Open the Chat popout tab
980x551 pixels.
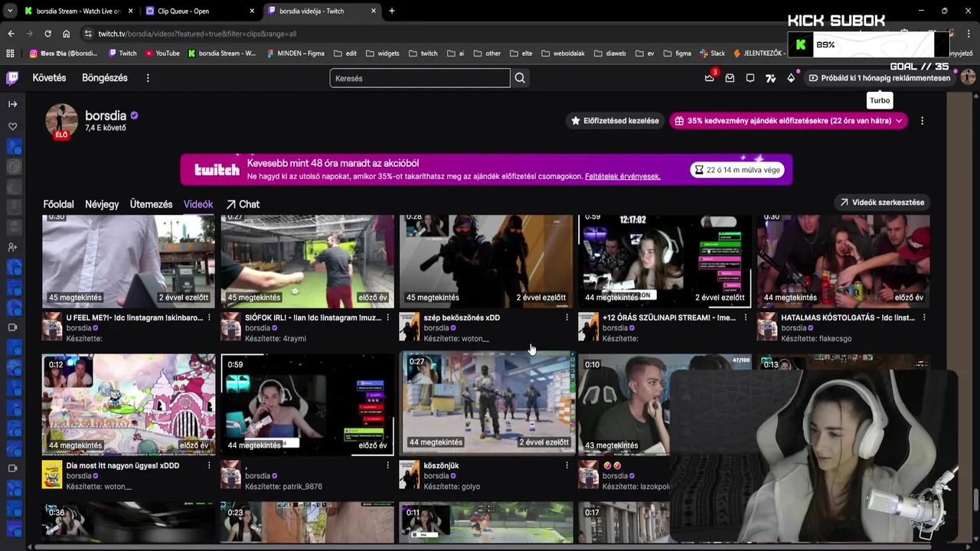[243, 204]
